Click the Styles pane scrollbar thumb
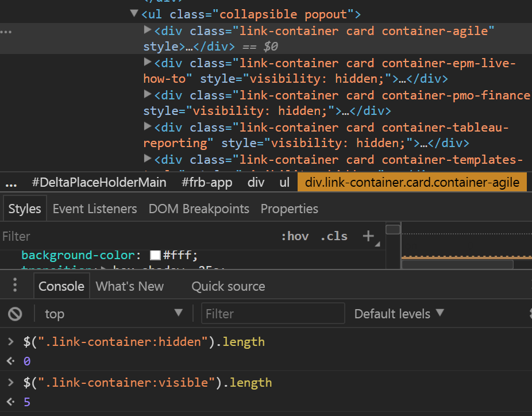The width and height of the screenshot is (532, 416). click(x=393, y=229)
